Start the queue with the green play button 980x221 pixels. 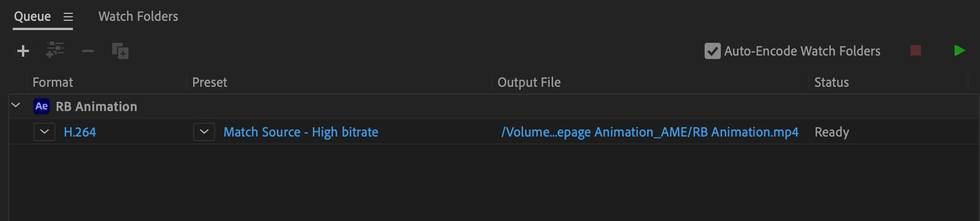click(959, 50)
